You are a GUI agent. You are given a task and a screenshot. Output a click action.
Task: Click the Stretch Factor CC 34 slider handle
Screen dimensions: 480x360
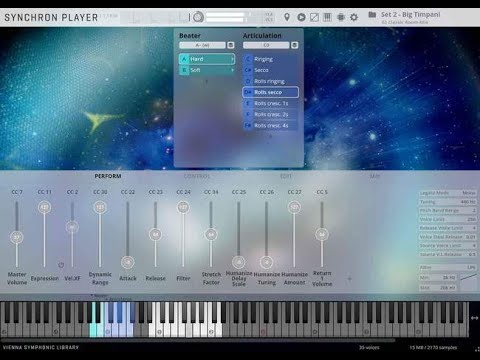coord(211,234)
